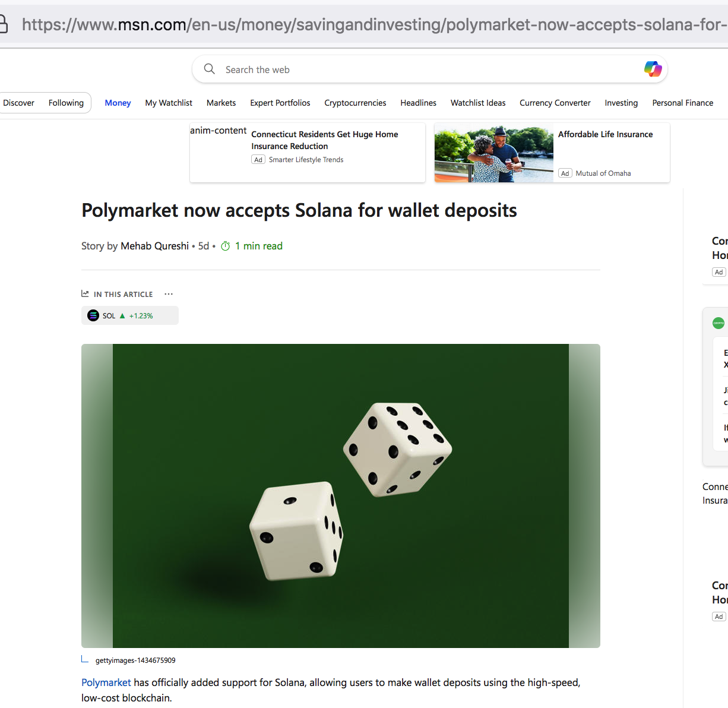Click the Smarter Lifestyle Trends advertiser name
728x708 pixels.
[x=306, y=160]
